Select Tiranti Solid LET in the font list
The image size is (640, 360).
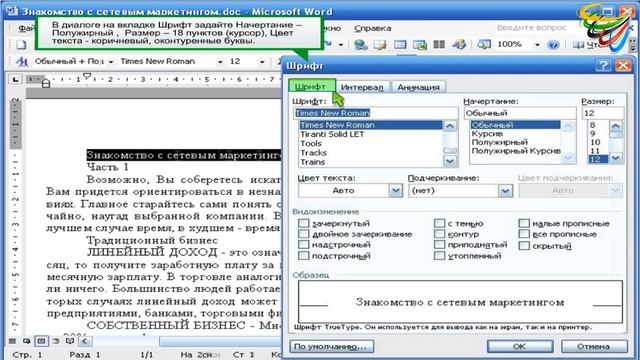tap(332, 134)
